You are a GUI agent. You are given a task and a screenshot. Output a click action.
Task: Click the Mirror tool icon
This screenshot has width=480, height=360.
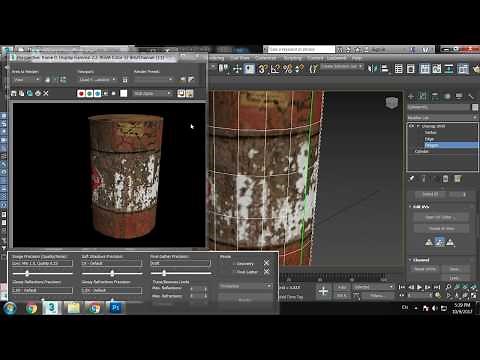372,69
